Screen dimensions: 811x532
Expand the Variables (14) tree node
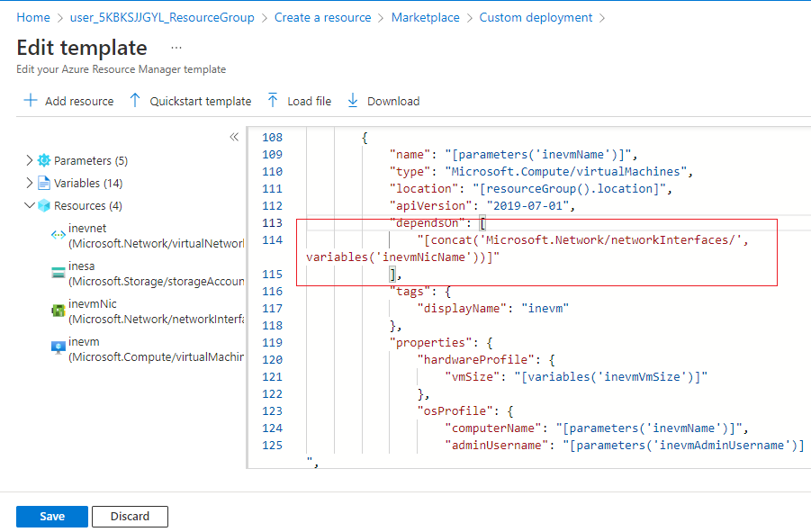click(31, 183)
